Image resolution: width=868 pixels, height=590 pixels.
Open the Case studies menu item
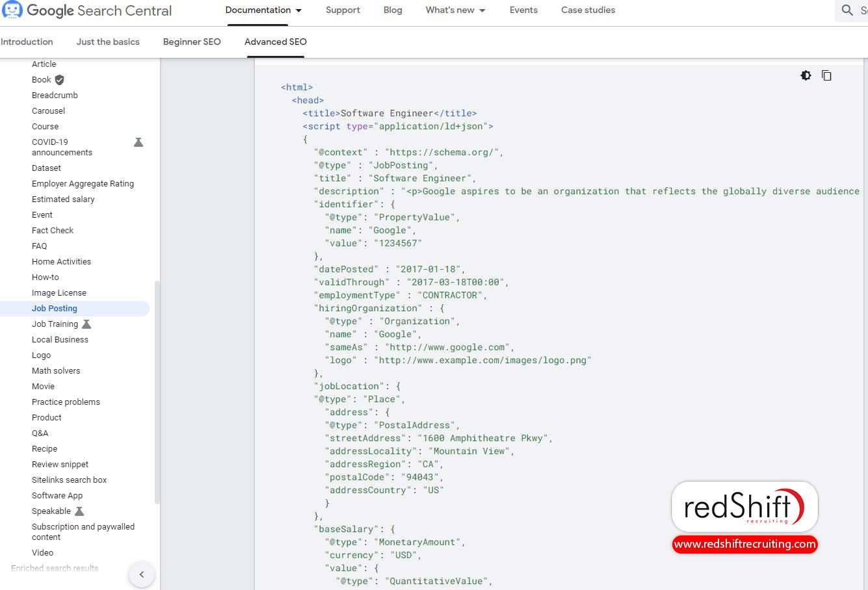click(588, 10)
